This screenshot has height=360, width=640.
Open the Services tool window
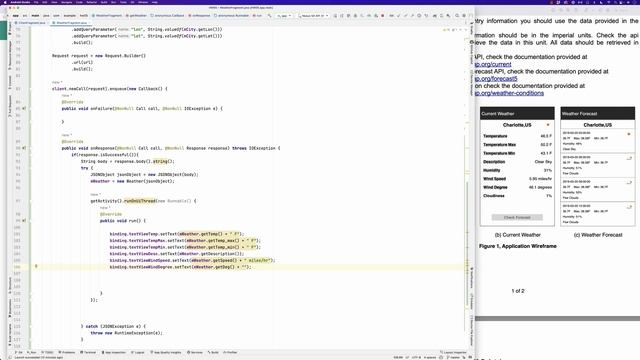click(195, 352)
